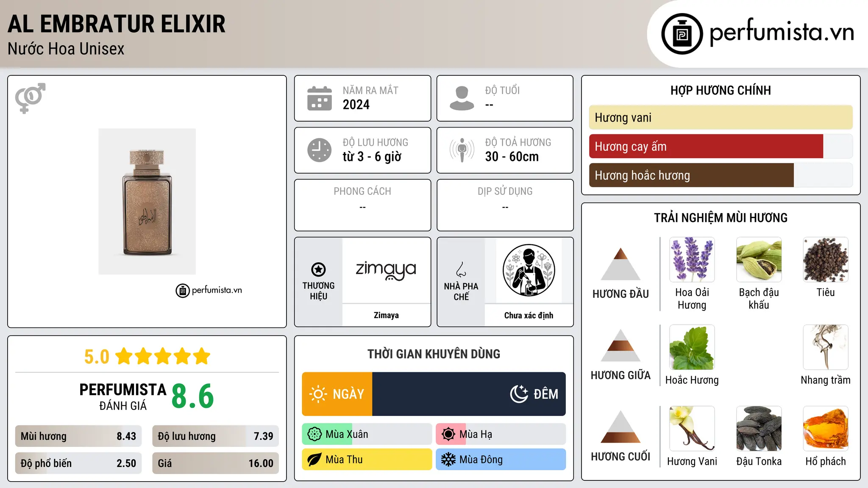The width and height of the screenshot is (868, 488).
Task: Click the Độ lưu hương 7.39 score row
Action: point(216,436)
